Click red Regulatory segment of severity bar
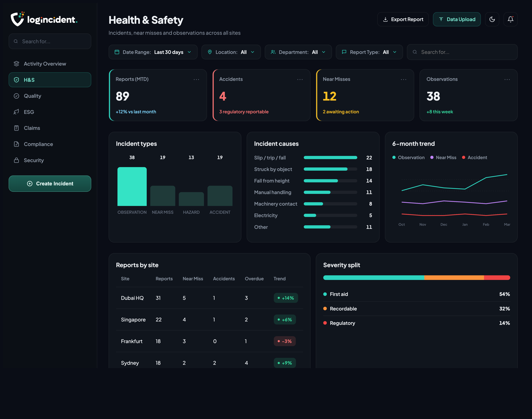 click(x=497, y=278)
